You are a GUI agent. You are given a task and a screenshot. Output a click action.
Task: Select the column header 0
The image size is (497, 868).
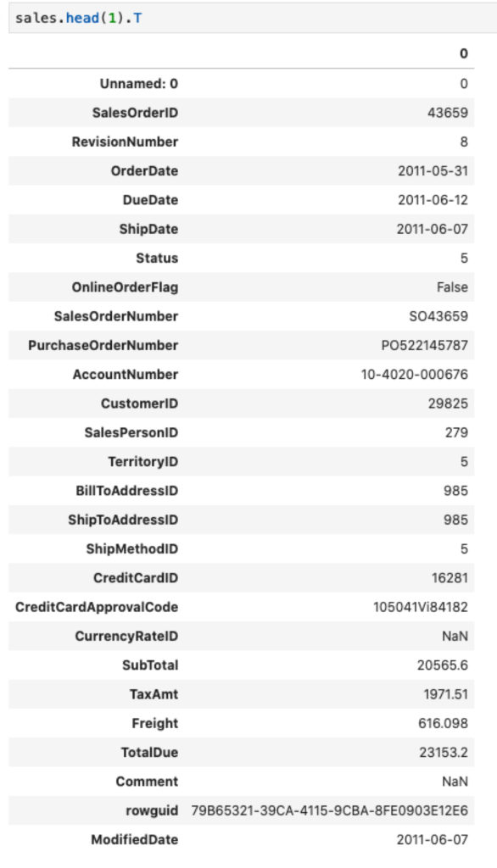coord(464,53)
